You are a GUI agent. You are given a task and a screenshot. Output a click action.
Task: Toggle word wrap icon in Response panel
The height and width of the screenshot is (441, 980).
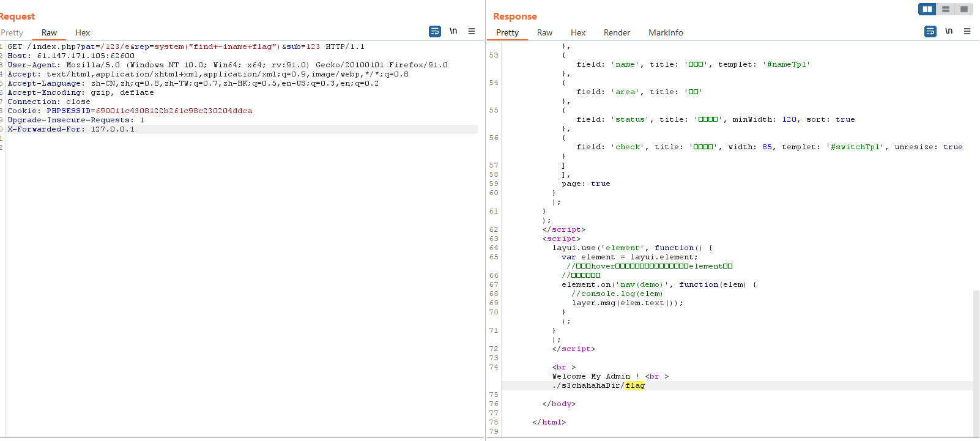click(930, 31)
